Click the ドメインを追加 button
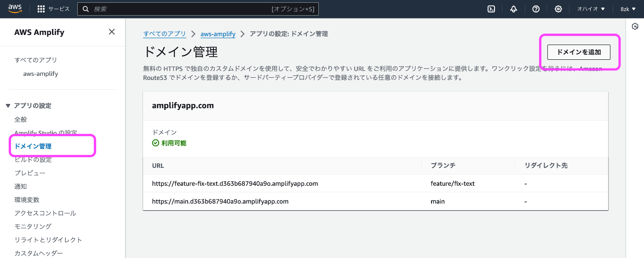This screenshot has height=258, width=644. 579,52
